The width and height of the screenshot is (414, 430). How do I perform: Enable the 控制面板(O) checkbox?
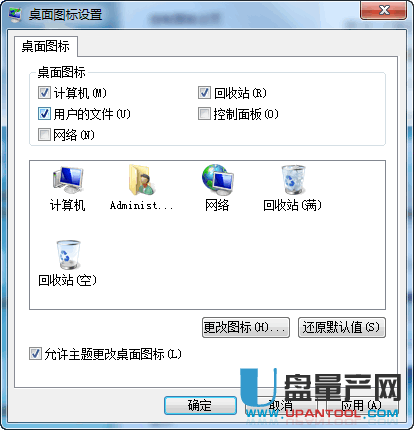tap(204, 114)
